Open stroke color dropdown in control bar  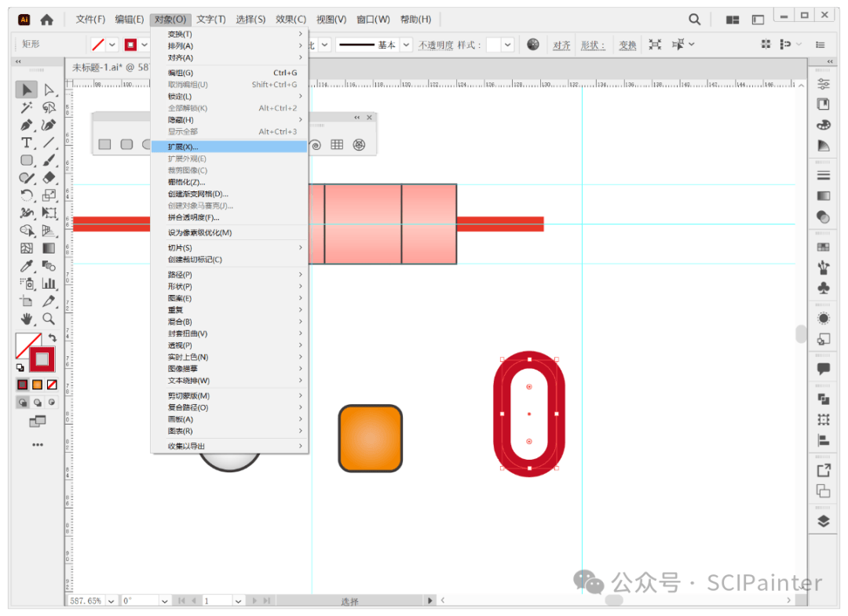click(144, 45)
